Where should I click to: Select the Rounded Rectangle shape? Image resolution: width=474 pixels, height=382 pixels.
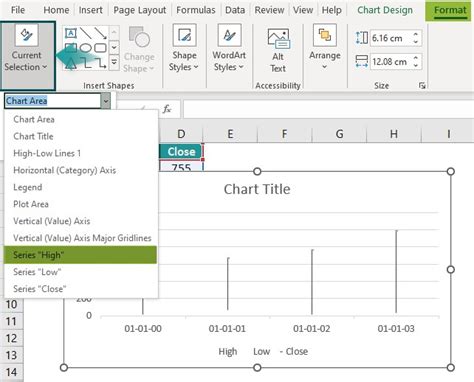pyautogui.click(x=100, y=48)
